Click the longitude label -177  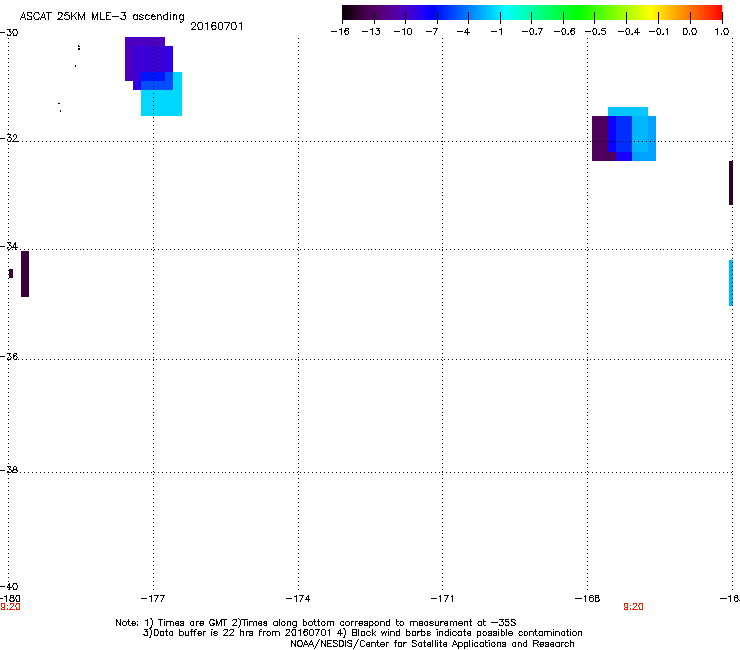(x=153, y=599)
